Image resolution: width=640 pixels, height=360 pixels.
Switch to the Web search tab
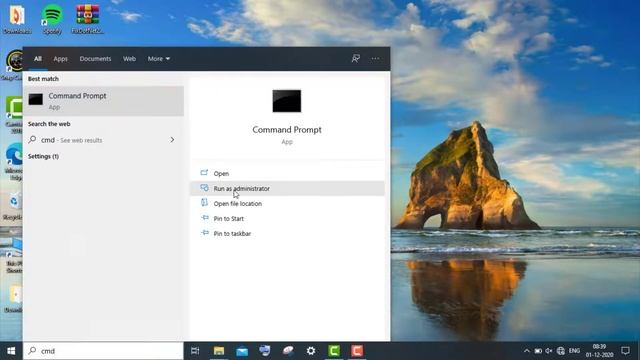[129, 59]
